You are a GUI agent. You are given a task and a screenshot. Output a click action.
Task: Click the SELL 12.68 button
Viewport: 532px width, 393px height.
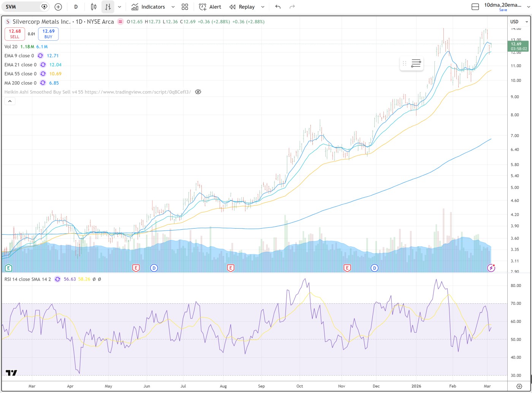pyautogui.click(x=15, y=34)
